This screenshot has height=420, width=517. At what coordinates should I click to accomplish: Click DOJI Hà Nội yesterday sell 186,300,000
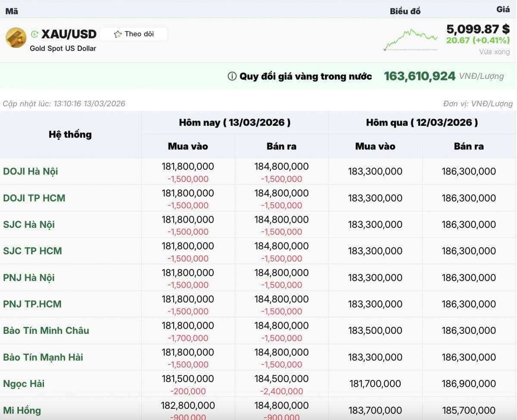click(x=469, y=171)
